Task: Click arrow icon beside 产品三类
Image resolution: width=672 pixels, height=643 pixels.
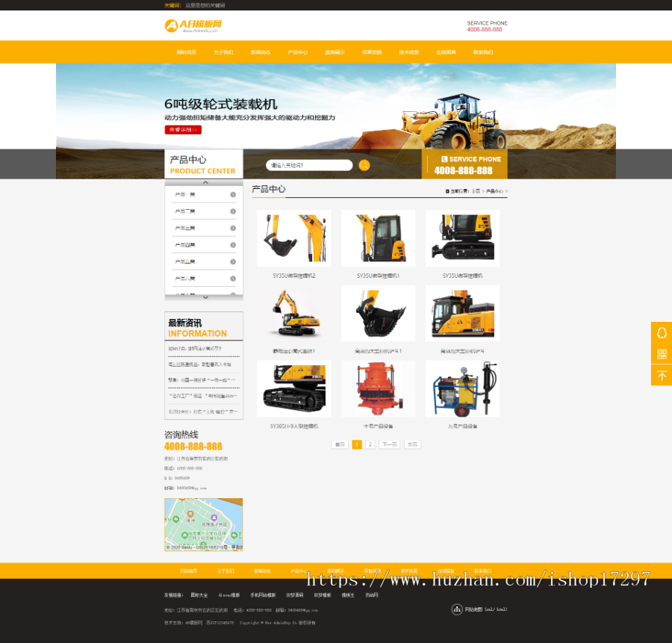Action: (233, 228)
